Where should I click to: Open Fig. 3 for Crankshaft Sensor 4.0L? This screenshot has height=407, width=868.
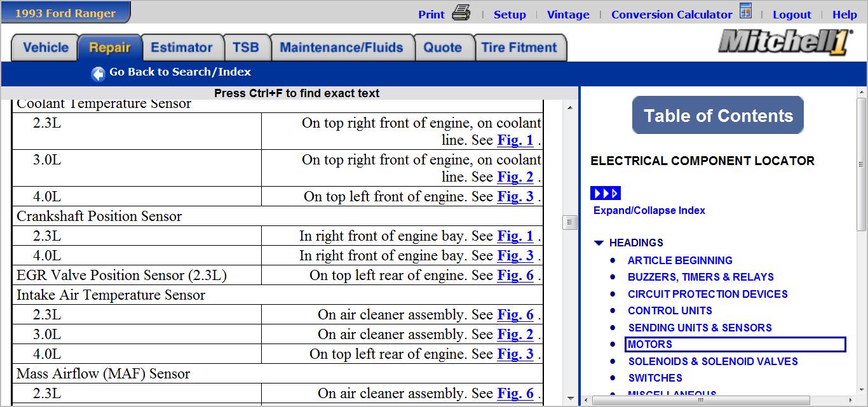[x=515, y=256]
